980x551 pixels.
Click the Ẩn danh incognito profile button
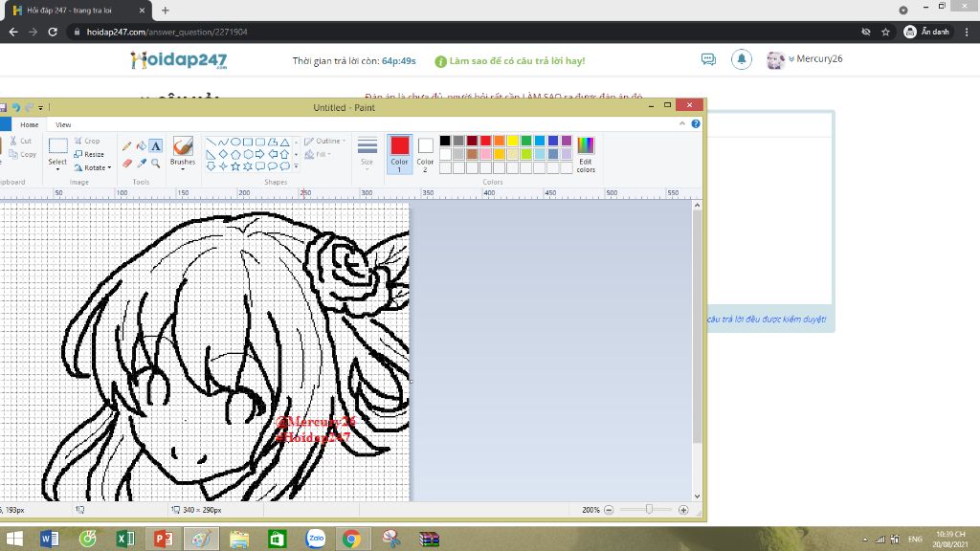pos(926,32)
